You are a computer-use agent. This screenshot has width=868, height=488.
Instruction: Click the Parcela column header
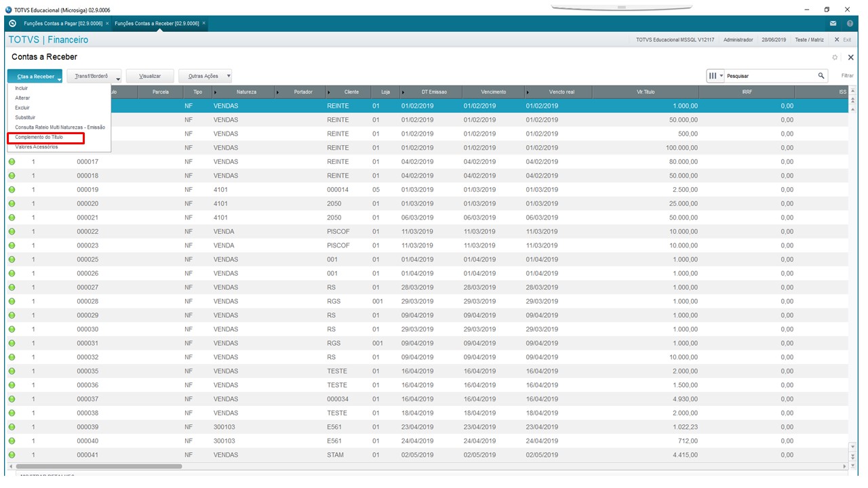(161, 91)
